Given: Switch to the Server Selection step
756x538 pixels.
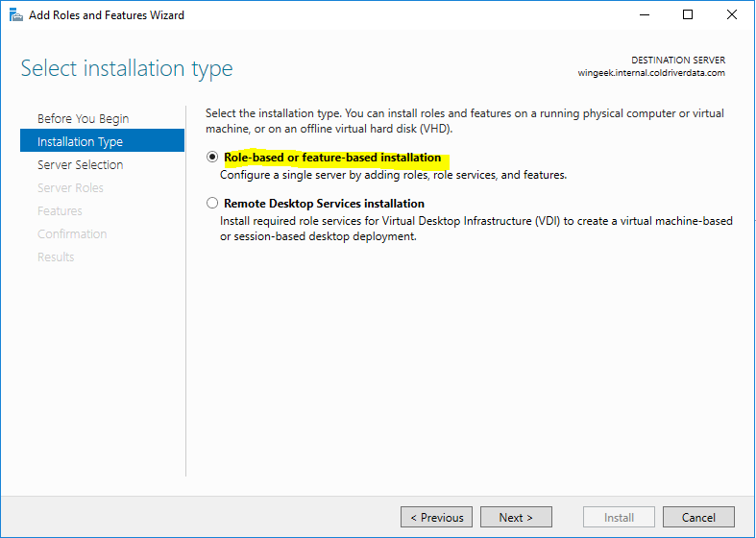Looking at the screenshot, I should [x=80, y=165].
